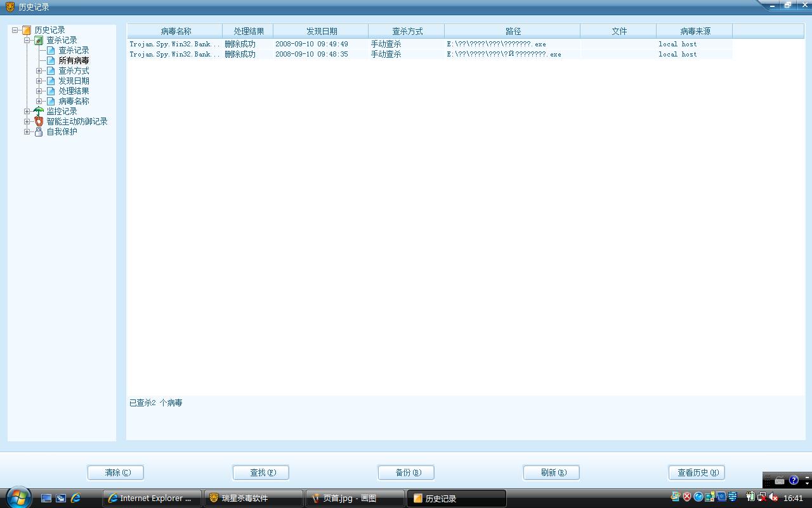Click the padlock icon for 自我保护
This screenshot has height=508, width=812.
point(39,131)
